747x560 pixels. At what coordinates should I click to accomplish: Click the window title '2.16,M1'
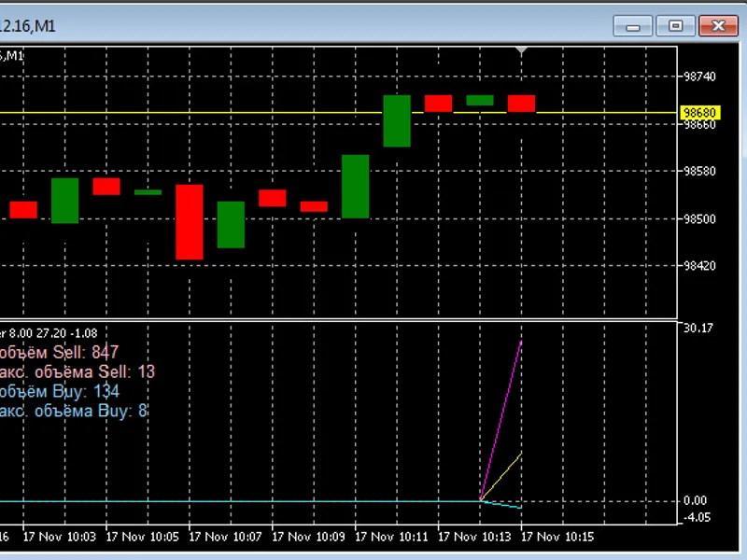28,26
